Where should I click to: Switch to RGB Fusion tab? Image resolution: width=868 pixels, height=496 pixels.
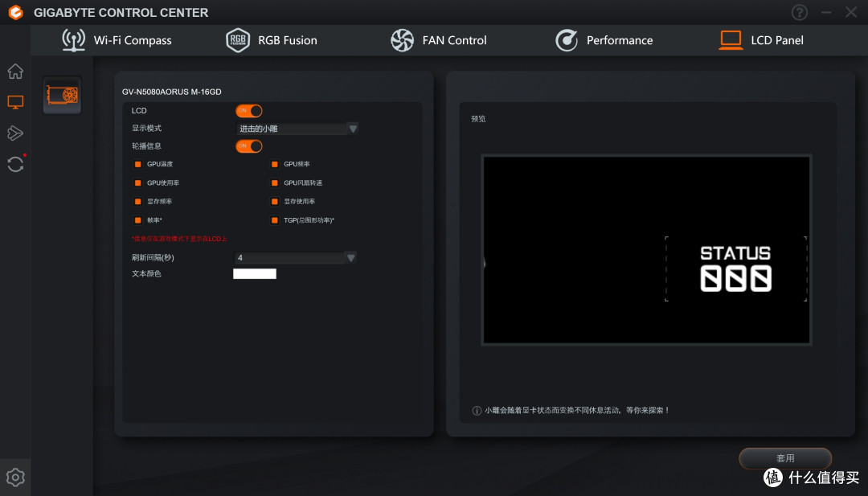point(272,40)
